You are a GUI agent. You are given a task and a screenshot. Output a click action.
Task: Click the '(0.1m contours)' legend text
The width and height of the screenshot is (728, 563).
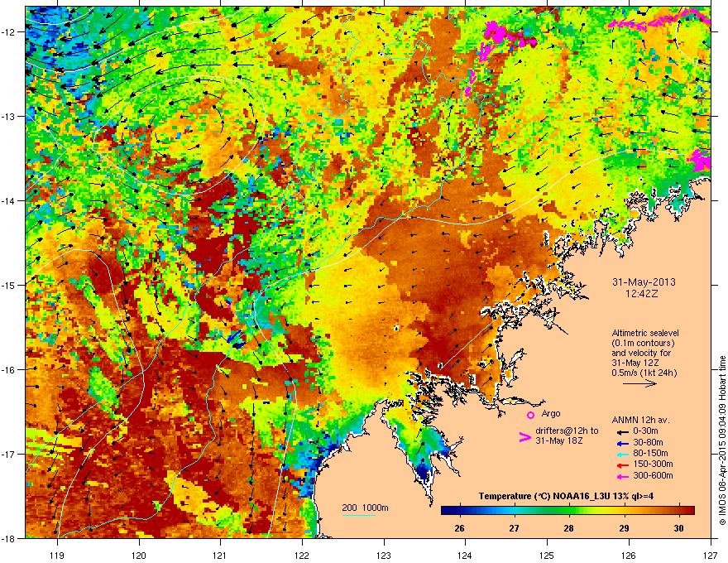[643, 343]
